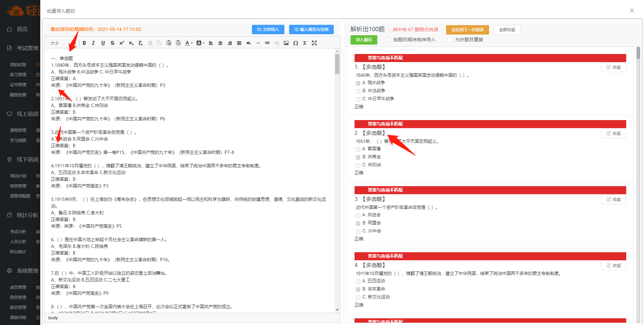
Task: Collapse question 1 with 收起
Action: click(x=613, y=67)
